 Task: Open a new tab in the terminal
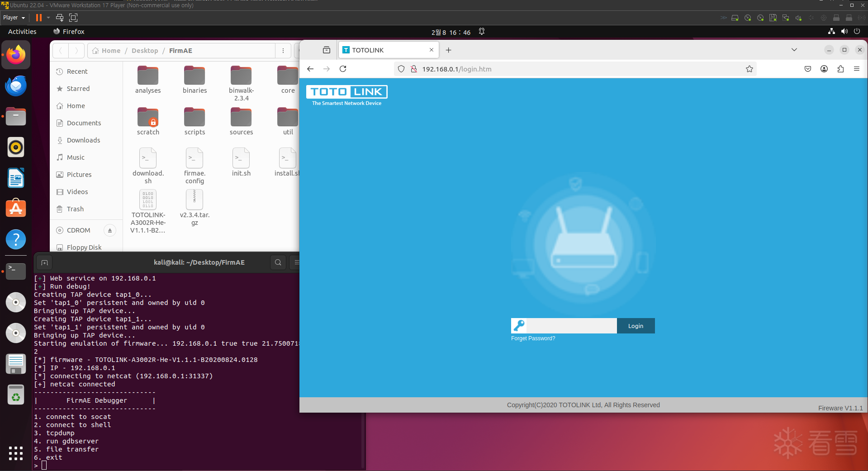click(x=44, y=262)
